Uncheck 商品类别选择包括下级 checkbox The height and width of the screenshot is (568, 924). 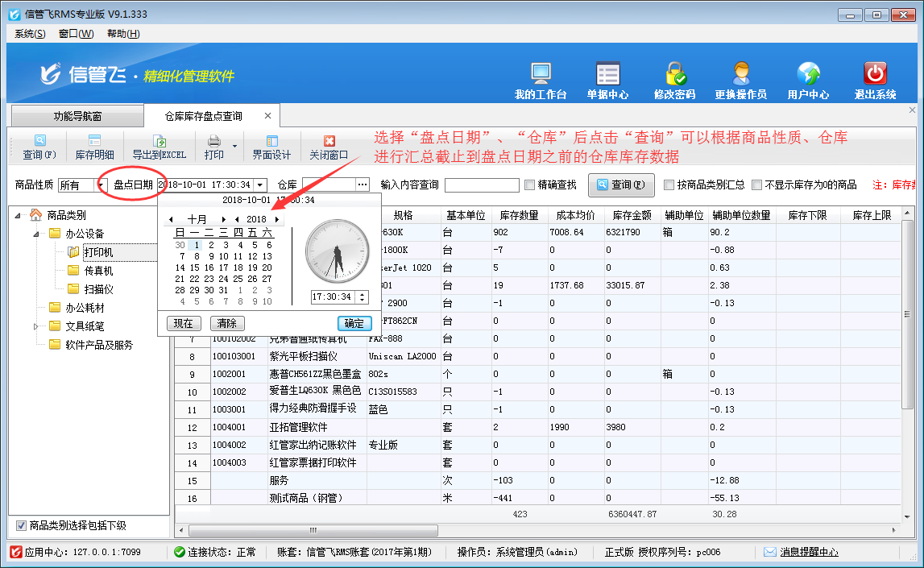pyautogui.click(x=22, y=526)
